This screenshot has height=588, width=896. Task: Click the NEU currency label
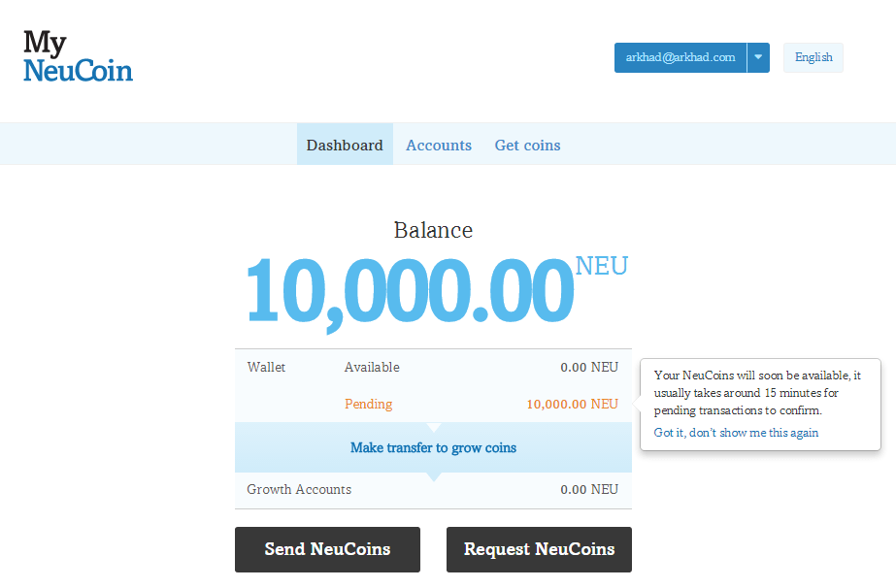(x=602, y=265)
